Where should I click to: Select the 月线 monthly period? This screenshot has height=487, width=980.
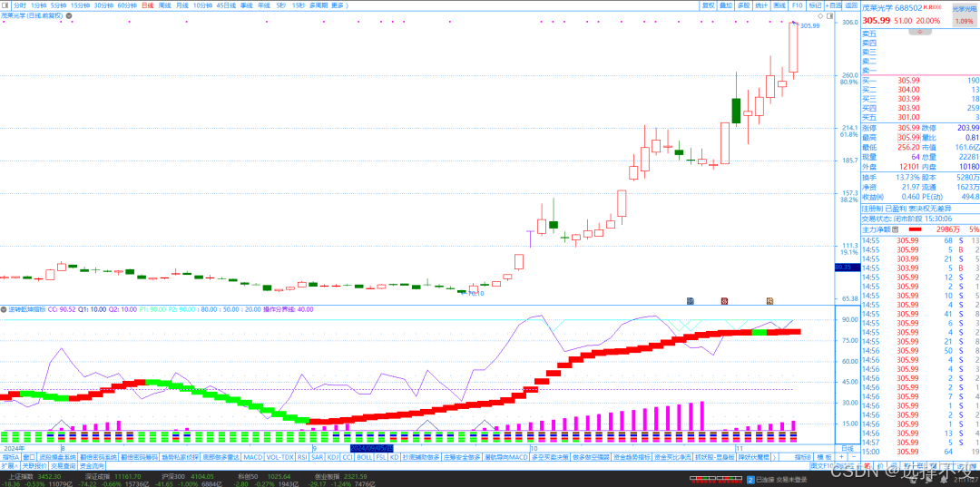pyautogui.click(x=181, y=5)
